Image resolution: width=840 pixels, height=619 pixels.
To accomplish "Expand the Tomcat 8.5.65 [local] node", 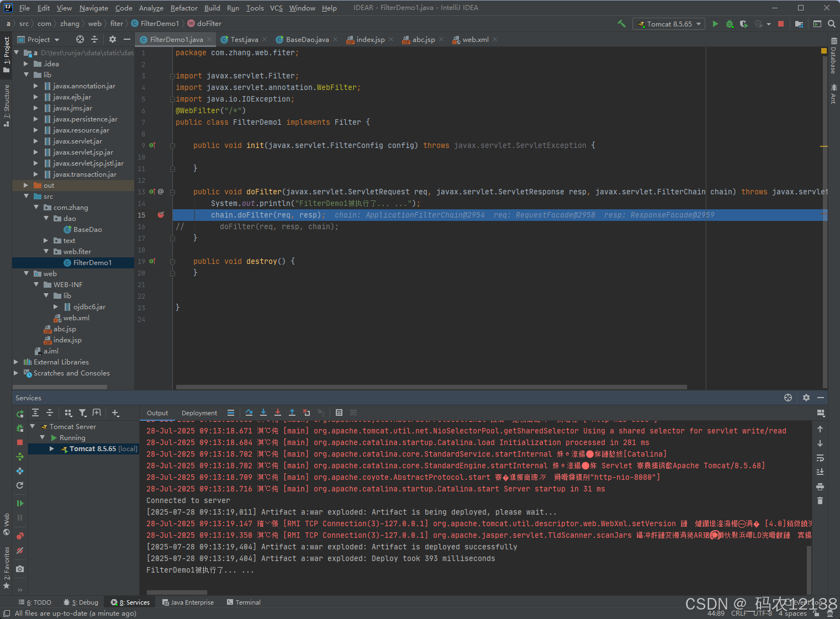I will point(52,449).
